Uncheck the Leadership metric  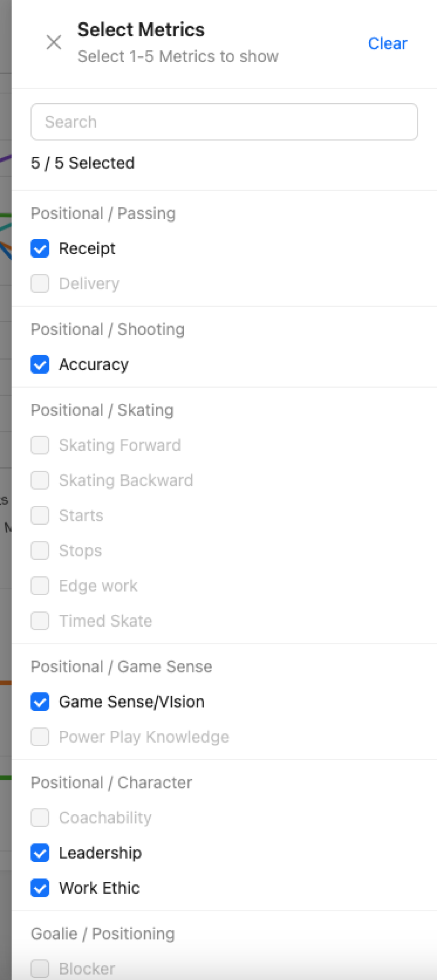(40, 853)
